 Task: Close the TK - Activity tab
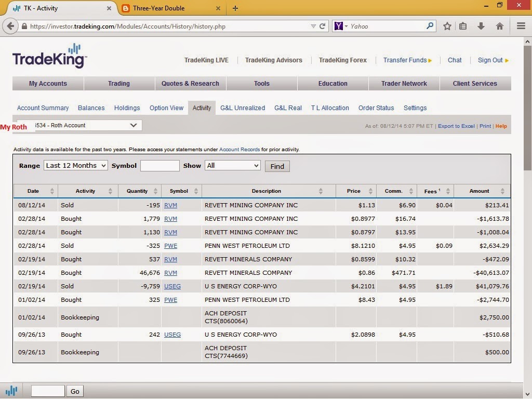(109, 8)
